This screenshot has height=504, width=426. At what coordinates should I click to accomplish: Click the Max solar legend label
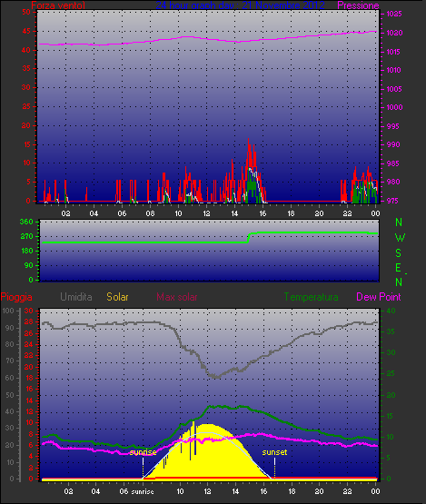(177, 297)
